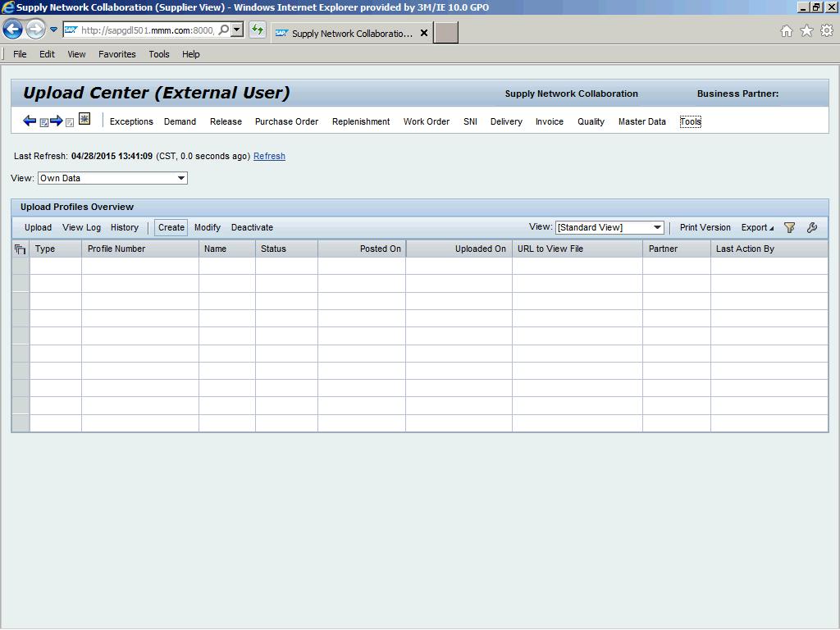The width and height of the screenshot is (840, 630).
Task: Click the View Log button
Action: coord(81,228)
